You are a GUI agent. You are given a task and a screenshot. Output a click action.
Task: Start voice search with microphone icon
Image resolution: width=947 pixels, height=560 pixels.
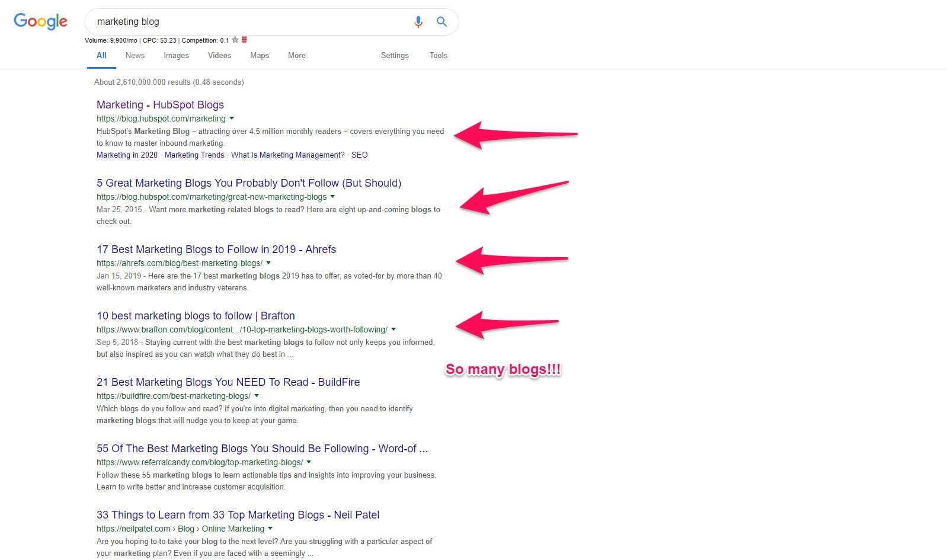pos(418,22)
